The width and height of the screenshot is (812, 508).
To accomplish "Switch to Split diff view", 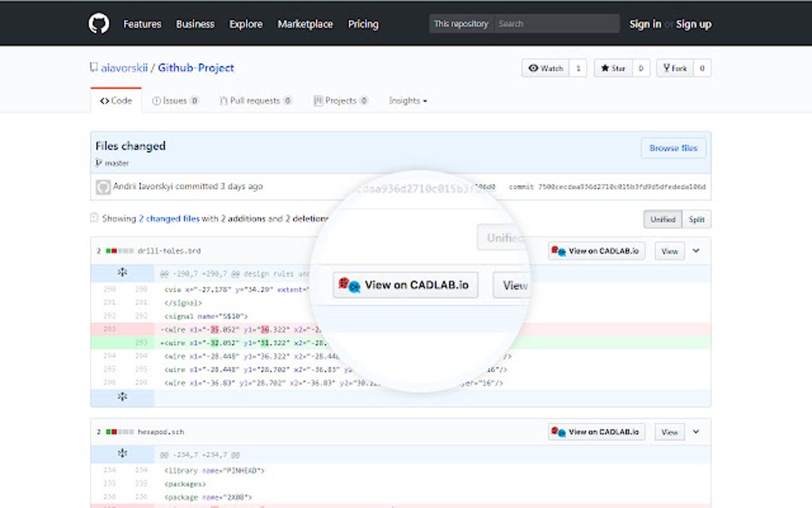I will (697, 219).
